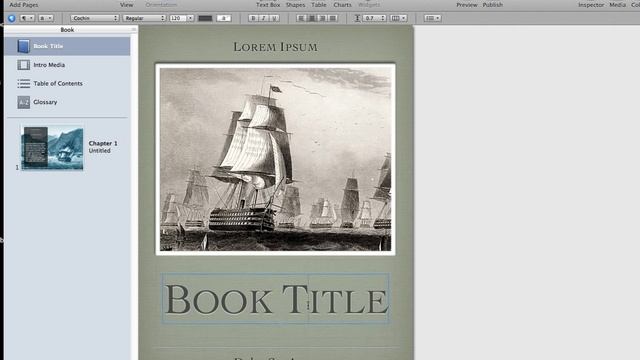640x360 pixels.
Task: Justify the text
Action: [333, 18]
